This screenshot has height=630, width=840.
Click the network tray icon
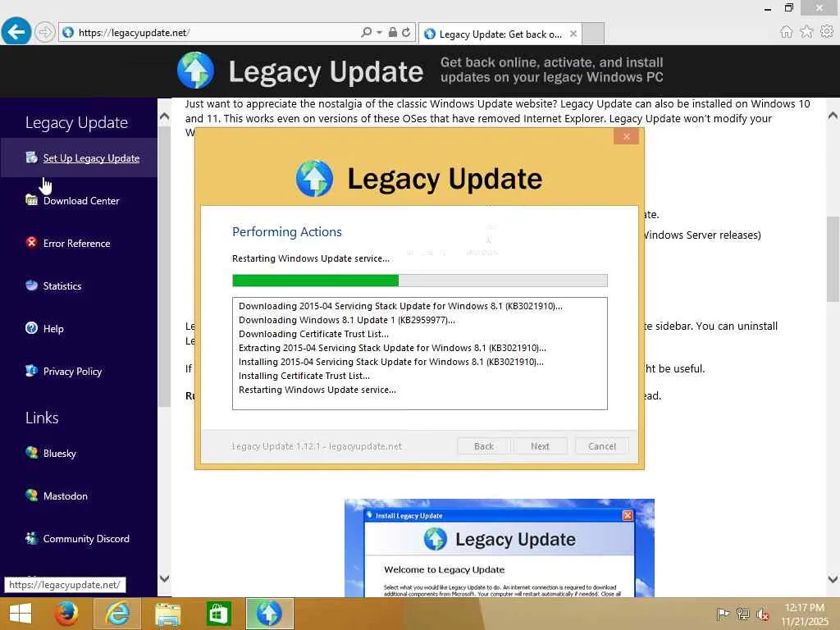[742, 614]
